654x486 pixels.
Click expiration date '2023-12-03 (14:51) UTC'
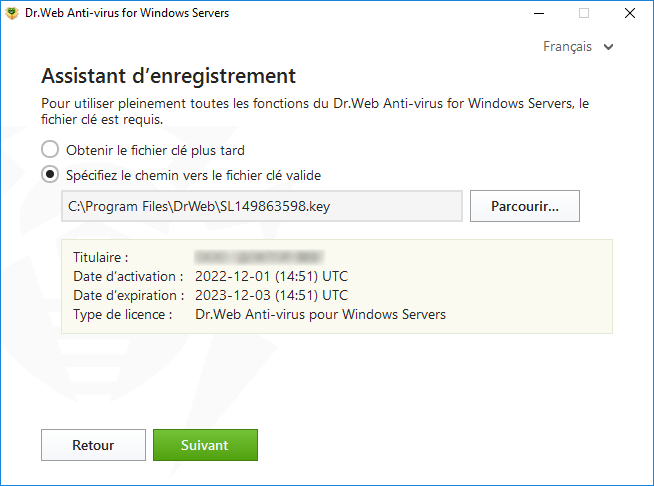[x=272, y=295]
